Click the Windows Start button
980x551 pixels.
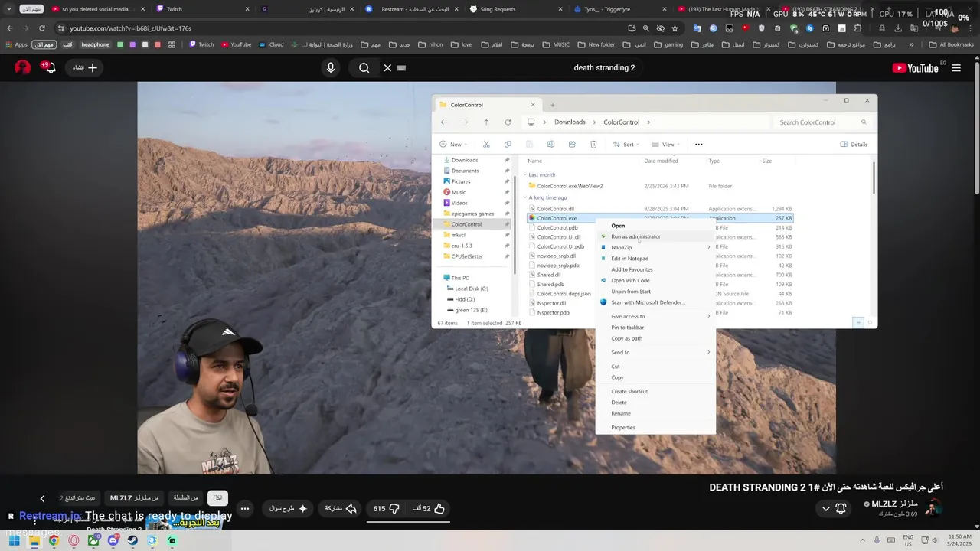[14, 541]
